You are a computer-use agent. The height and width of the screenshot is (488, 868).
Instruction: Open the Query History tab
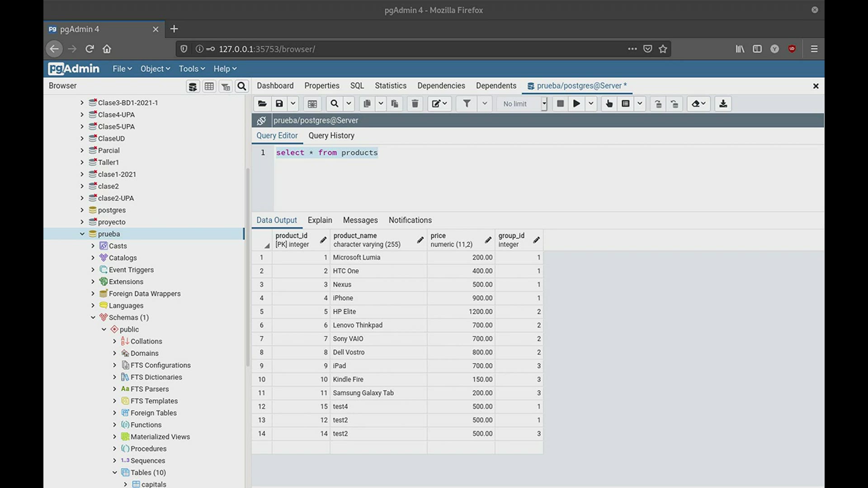(x=331, y=136)
